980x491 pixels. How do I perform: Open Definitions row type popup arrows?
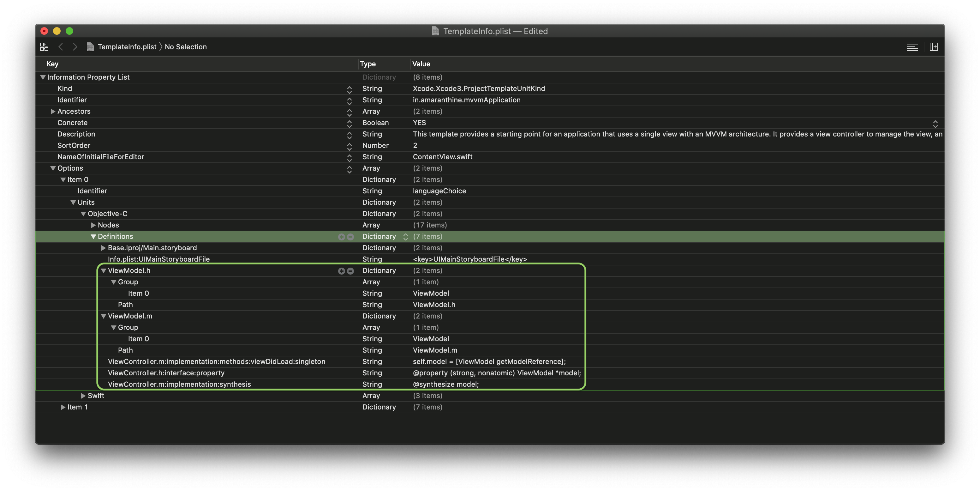pos(405,237)
